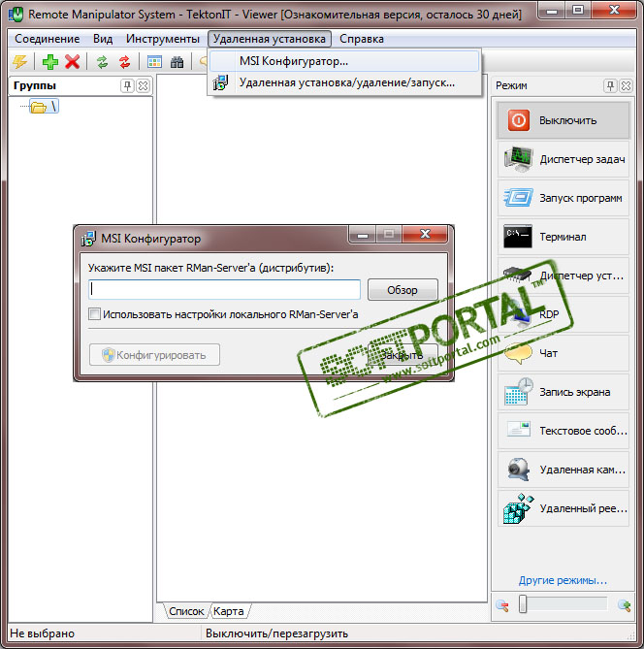Select the Терминал mode
Screen dimensions: 644x649
(563, 237)
